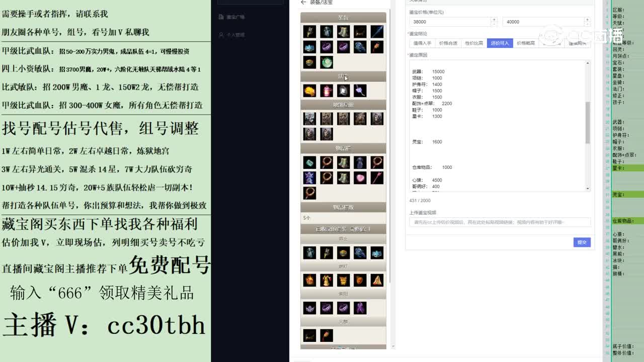Click the teal gem item in 物品栏

tap(309, 162)
